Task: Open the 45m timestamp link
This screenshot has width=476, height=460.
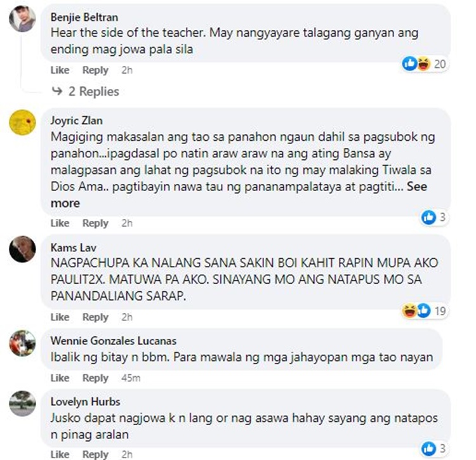Action: coord(131,378)
